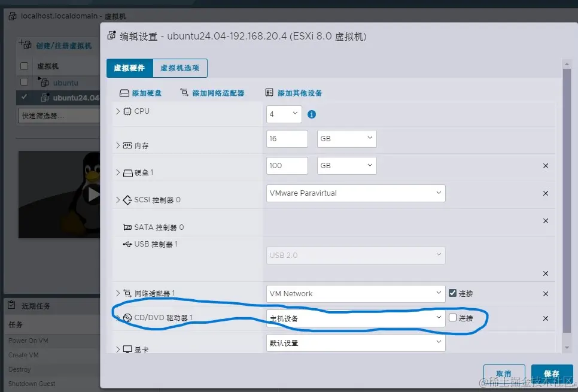Click the quick filter search box

59,116
